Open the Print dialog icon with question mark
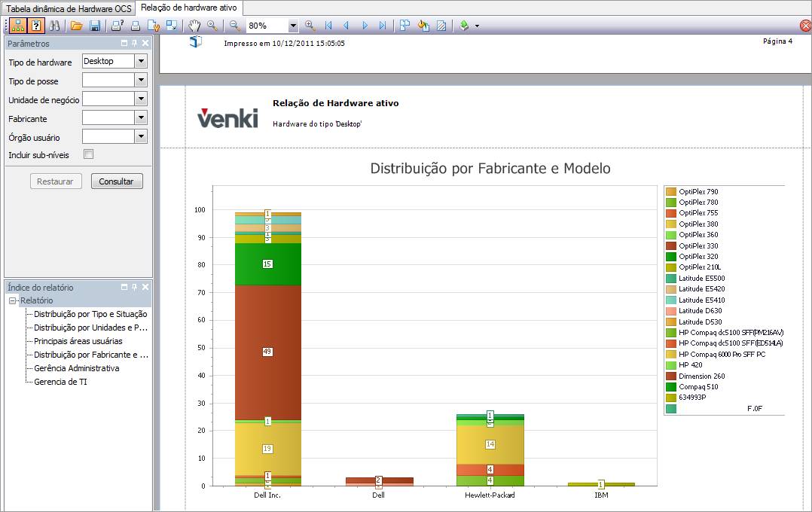The height and width of the screenshot is (512, 812). click(x=118, y=26)
